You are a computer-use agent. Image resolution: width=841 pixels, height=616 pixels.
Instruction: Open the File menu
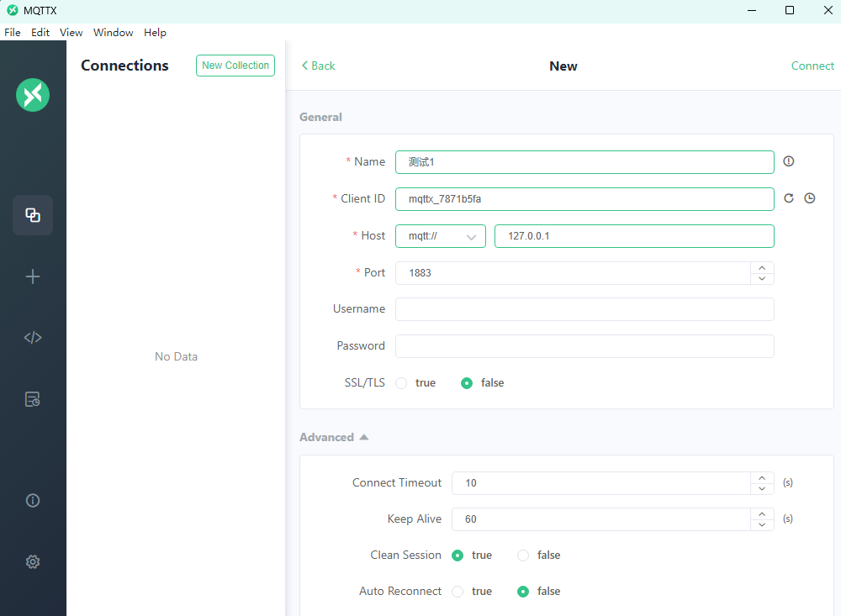click(13, 32)
